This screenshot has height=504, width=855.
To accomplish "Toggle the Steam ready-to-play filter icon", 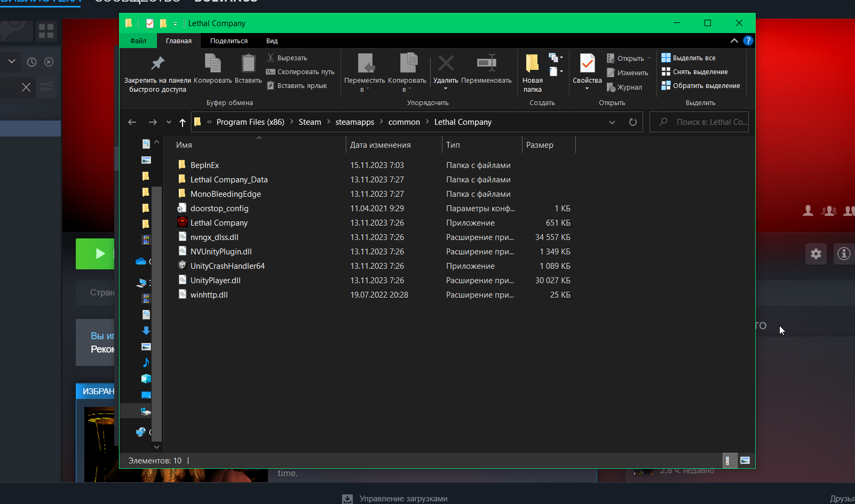I will click(49, 62).
